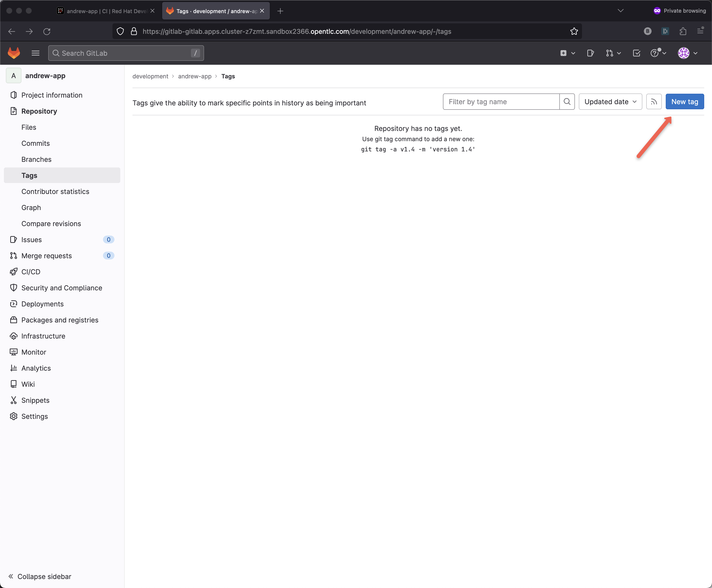The image size is (712, 588).
Task: Click the tags RSS feed icon
Action: (654, 102)
